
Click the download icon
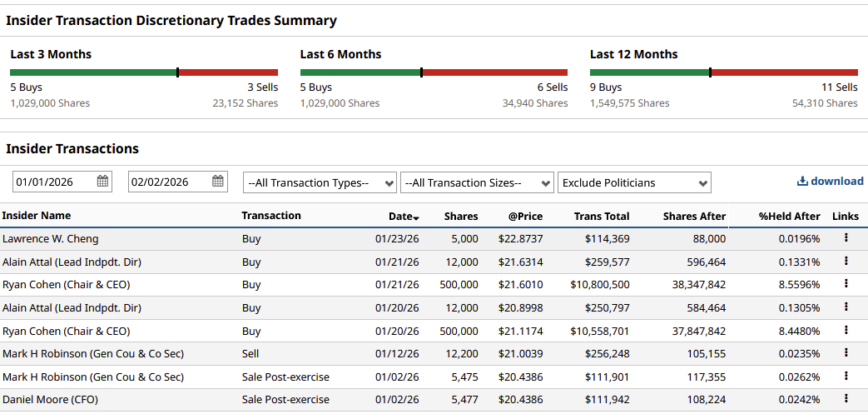802,181
